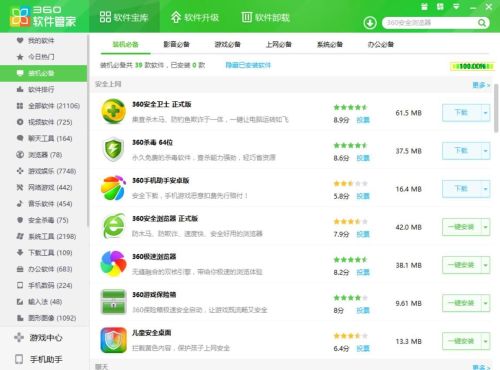Click the 360极速浏览器 pinwheel icon
500x370 pixels.
pos(113,264)
